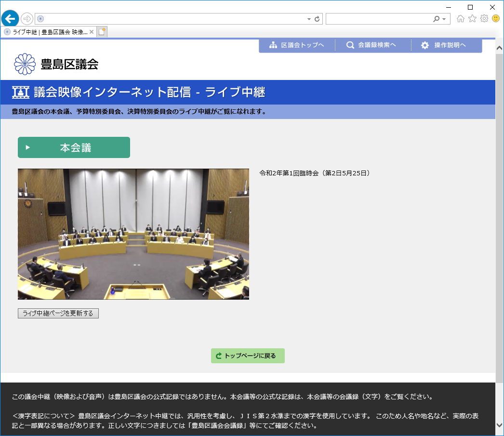This screenshot has width=504, height=436.
Task: Click the smiley feedback icon
Action: pos(496,19)
